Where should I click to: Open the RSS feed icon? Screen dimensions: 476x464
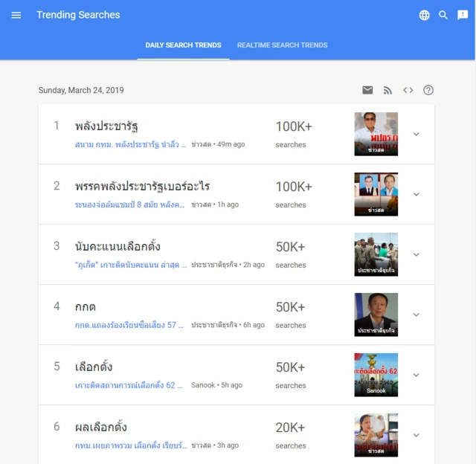pos(387,90)
